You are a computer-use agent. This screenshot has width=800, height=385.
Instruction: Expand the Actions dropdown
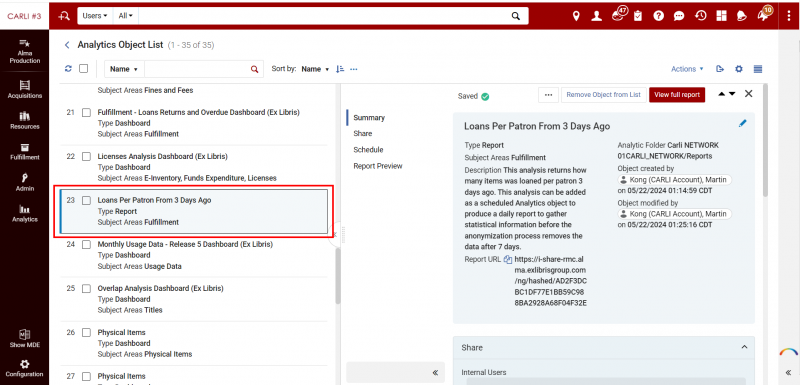[x=687, y=69]
